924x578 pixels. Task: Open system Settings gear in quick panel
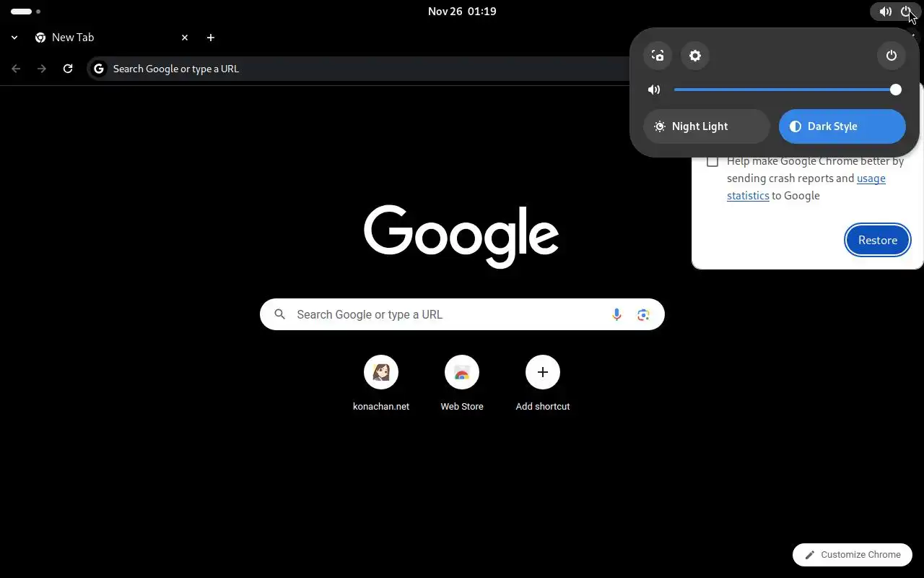[x=695, y=56]
